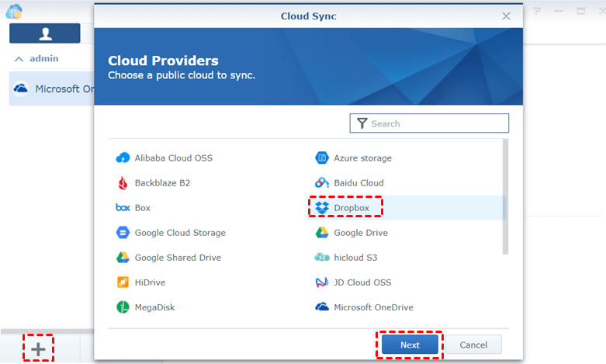The image size is (606, 364).
Task: Choose the MegaDisk provider icon
Action: point(123,307)
